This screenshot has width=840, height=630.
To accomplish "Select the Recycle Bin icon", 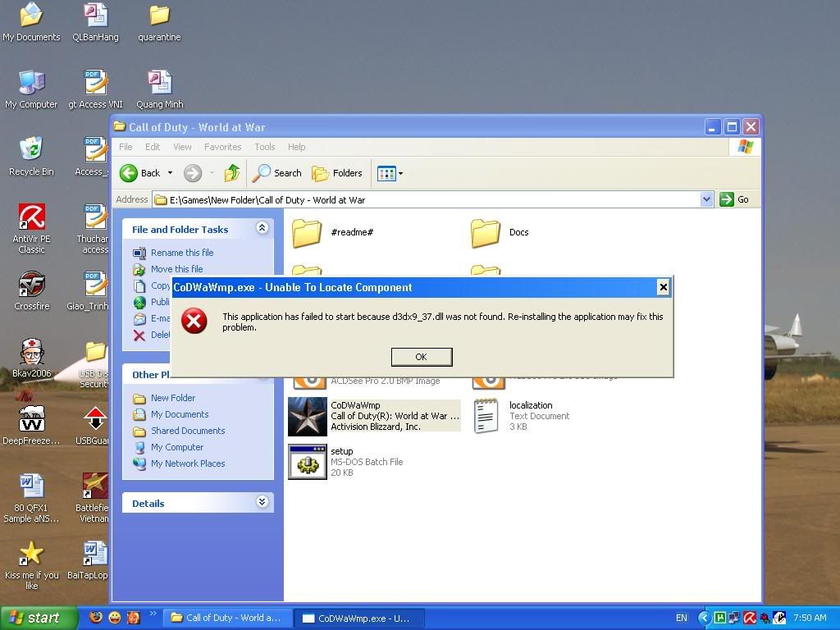I will click(x=31, y=157).
